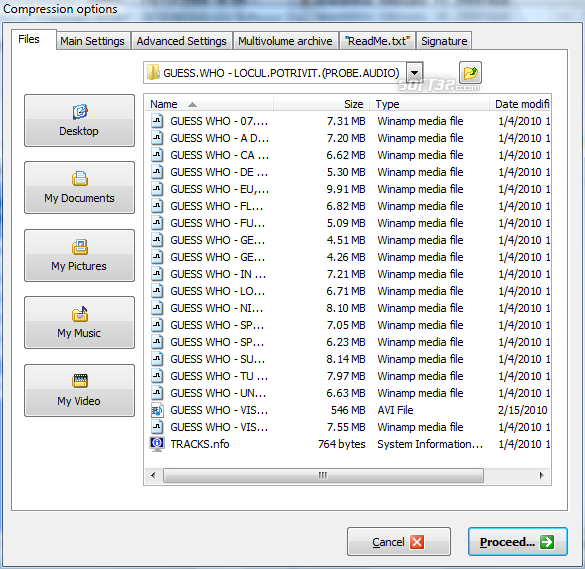Open the My Documents shortcut

[79, 188]
